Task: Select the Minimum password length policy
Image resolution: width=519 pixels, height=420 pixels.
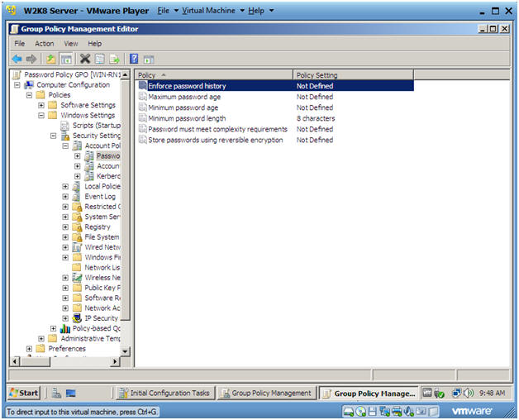Action: pos(187,118)
